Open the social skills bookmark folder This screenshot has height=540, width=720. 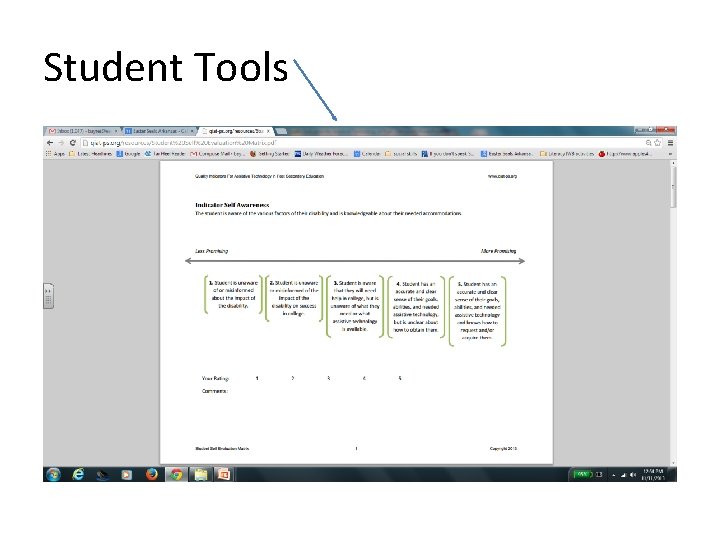(401, 154)
